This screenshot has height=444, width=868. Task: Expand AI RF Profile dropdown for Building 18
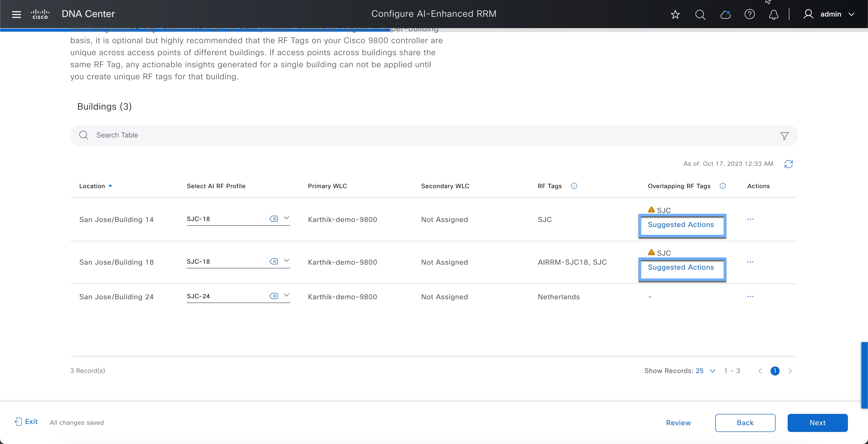click(286, 261)
